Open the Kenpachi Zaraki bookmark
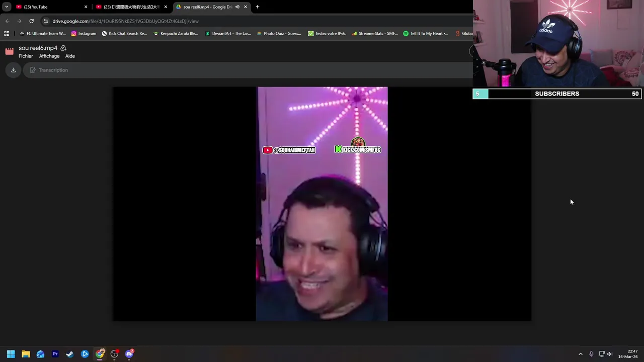 (x=176, y=33)
